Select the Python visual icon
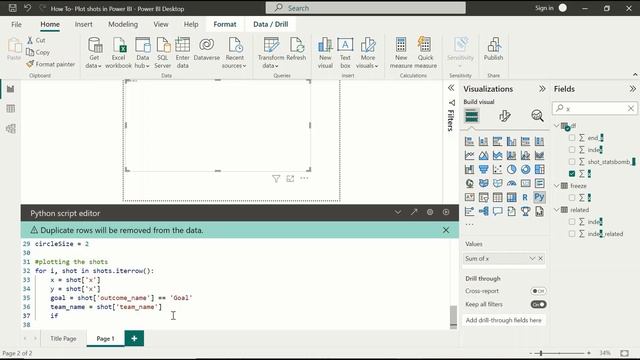 click(x=539, y=197)
